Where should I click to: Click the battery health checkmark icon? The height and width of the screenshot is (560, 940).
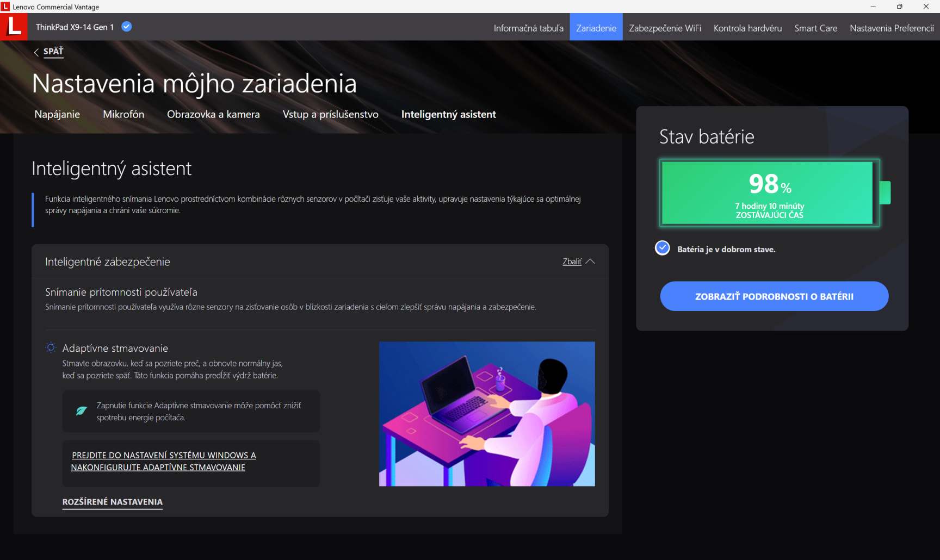[662, 248]
